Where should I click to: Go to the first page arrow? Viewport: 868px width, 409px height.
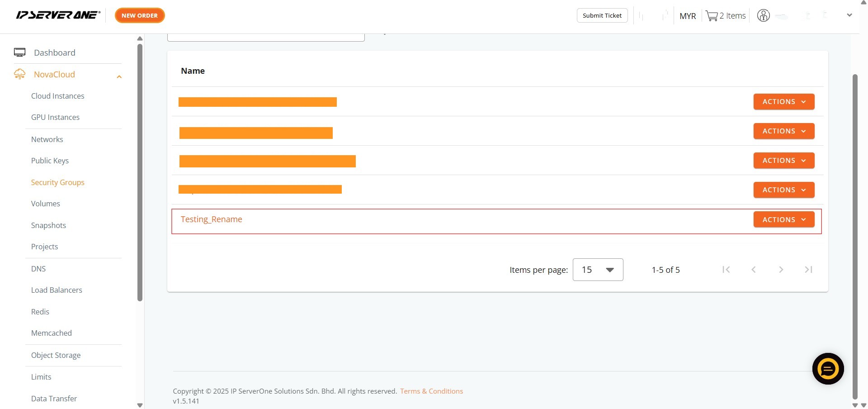[726, 270]
